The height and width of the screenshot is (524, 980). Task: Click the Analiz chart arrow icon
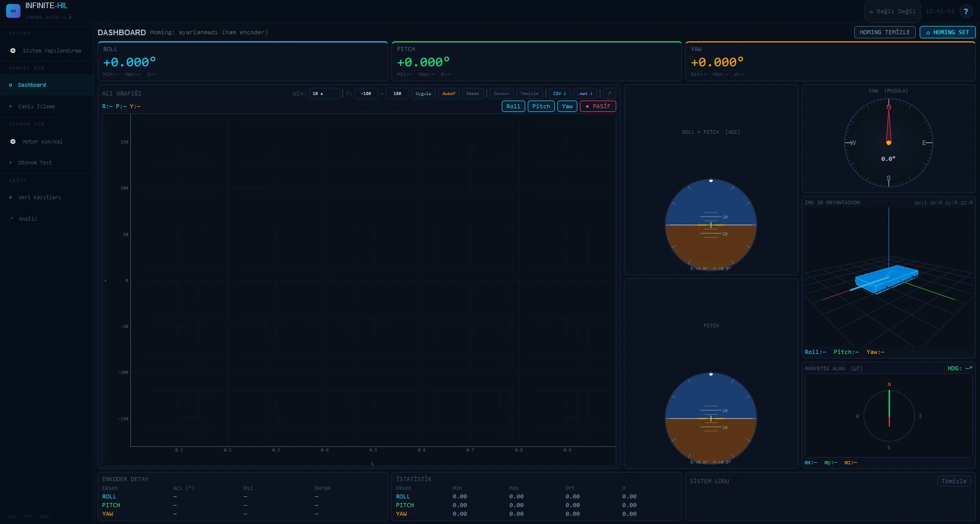point(11,219)
